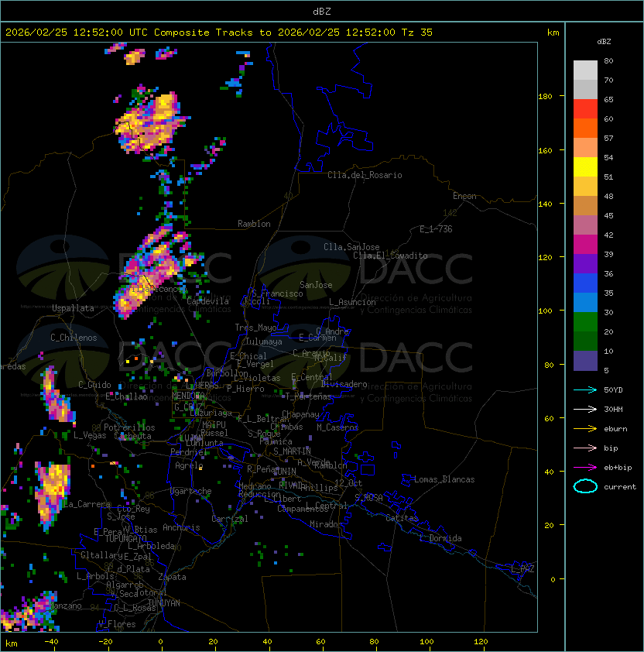Pick the light orange 54-57 dBZ swatch
644x652 pixels.
tap(585, 148)
